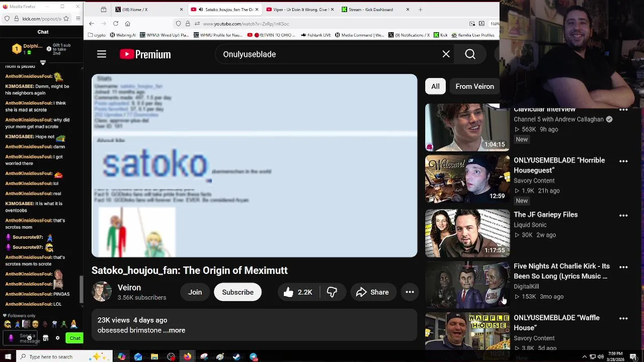Open options menu for Horrible Houseguest video
The width and height of the screenshot is (644, 362).
pyautogui.click(x=623, y=161)
